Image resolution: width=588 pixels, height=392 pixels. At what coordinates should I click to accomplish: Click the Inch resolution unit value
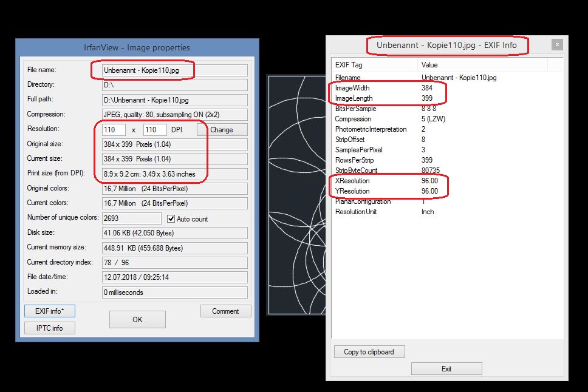pyautogui.click(x=428, y=212)
